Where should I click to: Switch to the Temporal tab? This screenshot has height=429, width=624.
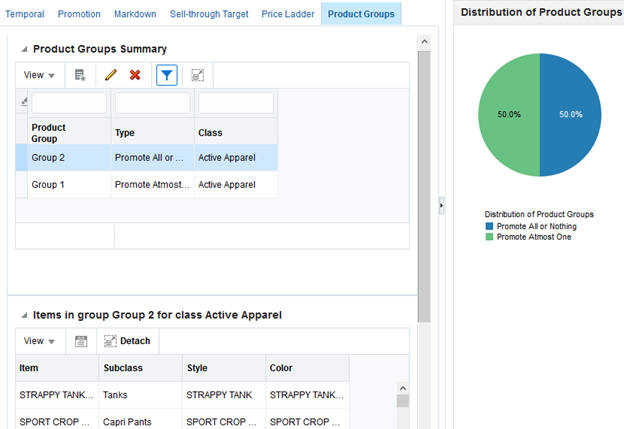coord(25,14)
